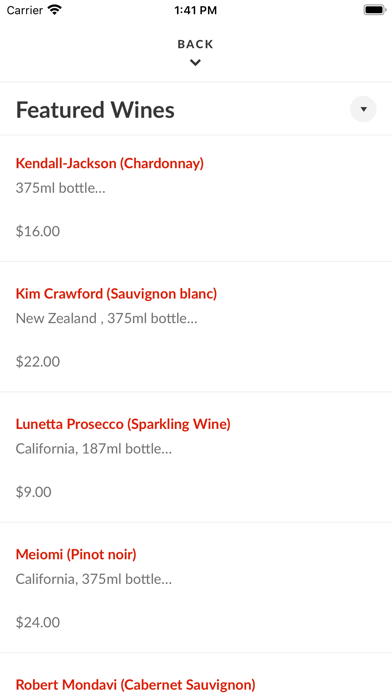Expand 'New Zealand , 375ml bottle…' description
The width and height of the screenshot is (392, 696).
tap(107, 318)
